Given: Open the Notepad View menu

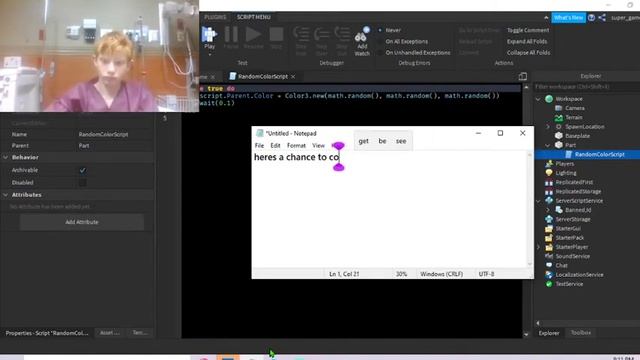Looking at the screenshot, I should [318, 146].
